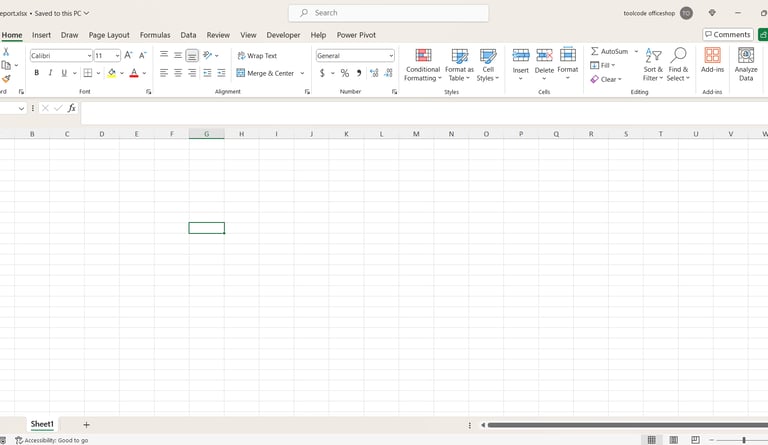Switch to Data tab

point(188,35)
